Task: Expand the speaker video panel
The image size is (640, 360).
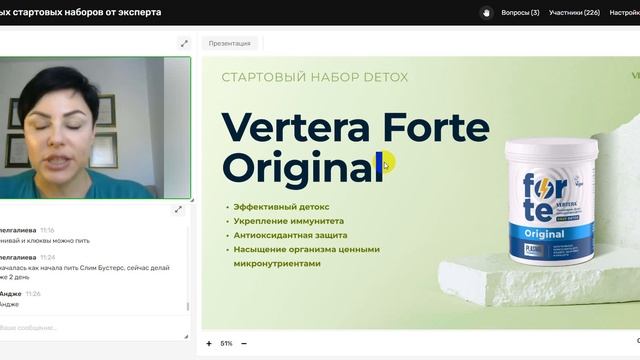Action: (x=184, y=43)
